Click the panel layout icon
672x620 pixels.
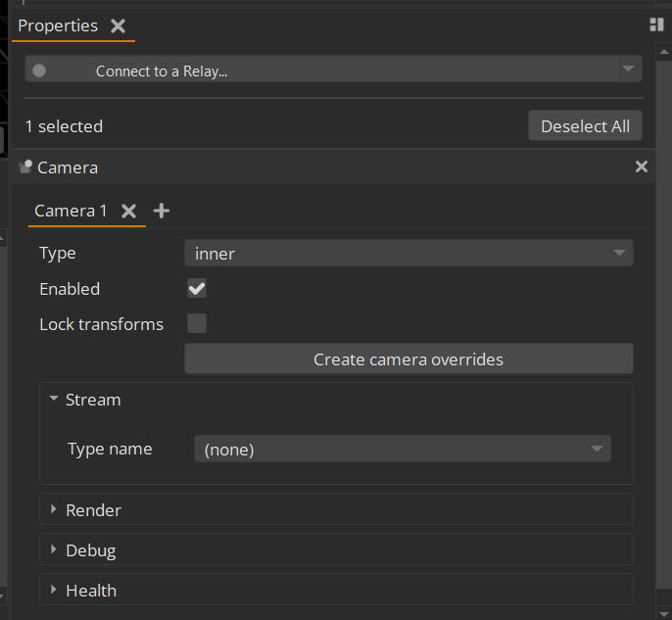coord(656,24)
